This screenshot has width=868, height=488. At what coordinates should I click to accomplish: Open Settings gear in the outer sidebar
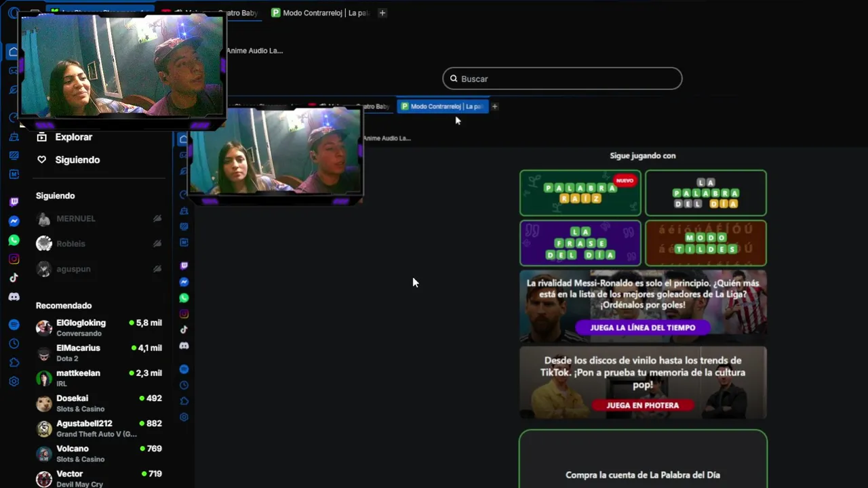coord(14,382)
